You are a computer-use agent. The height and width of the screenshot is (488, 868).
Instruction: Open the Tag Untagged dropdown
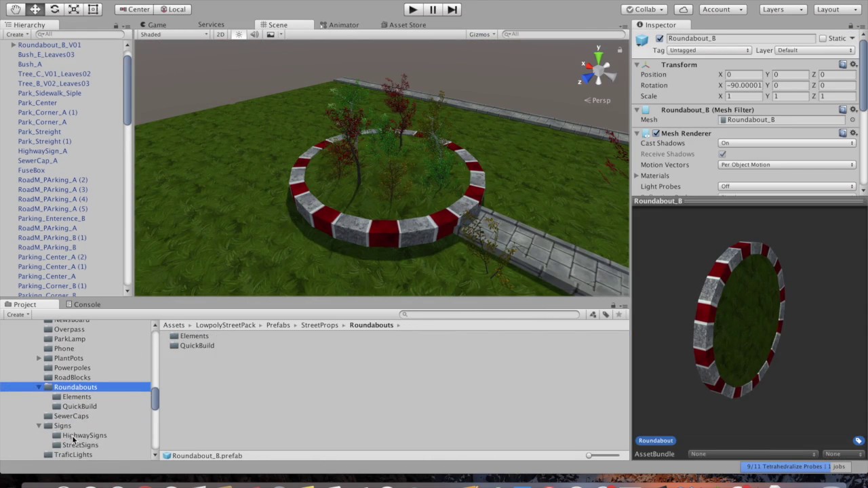coord(710,50)
